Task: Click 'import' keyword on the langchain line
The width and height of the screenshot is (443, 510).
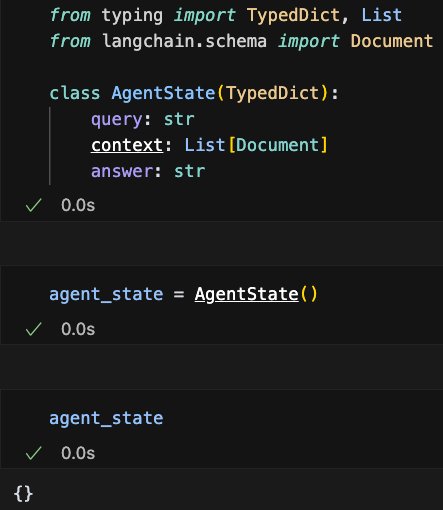Action: 309,42
